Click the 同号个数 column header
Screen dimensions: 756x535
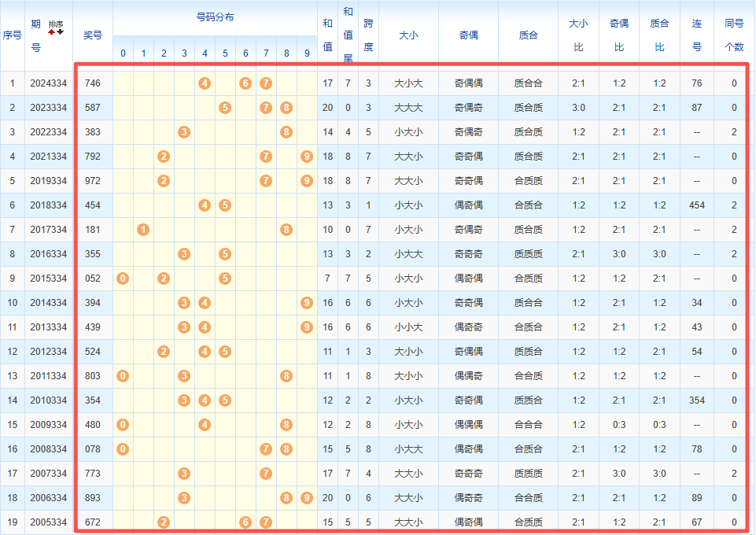point(734,35)
